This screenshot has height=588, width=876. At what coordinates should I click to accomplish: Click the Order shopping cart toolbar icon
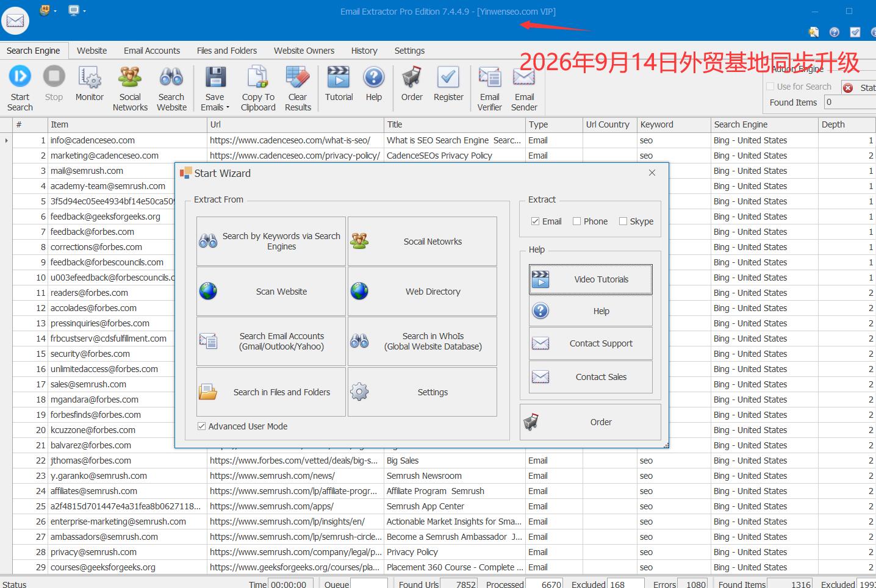[x=412, y=77]
